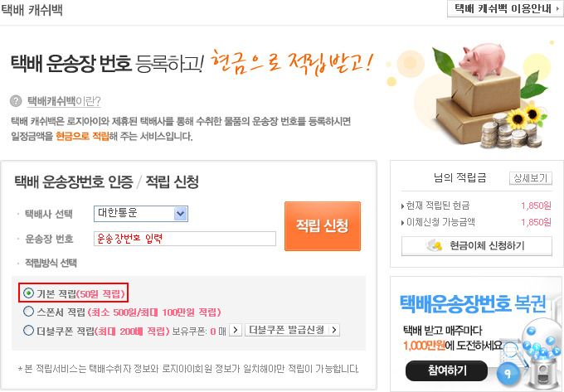Click arrow icon on 택배 캐쉬백 이용안내
Screen dimensions: 564x392
tap(557, 8)
